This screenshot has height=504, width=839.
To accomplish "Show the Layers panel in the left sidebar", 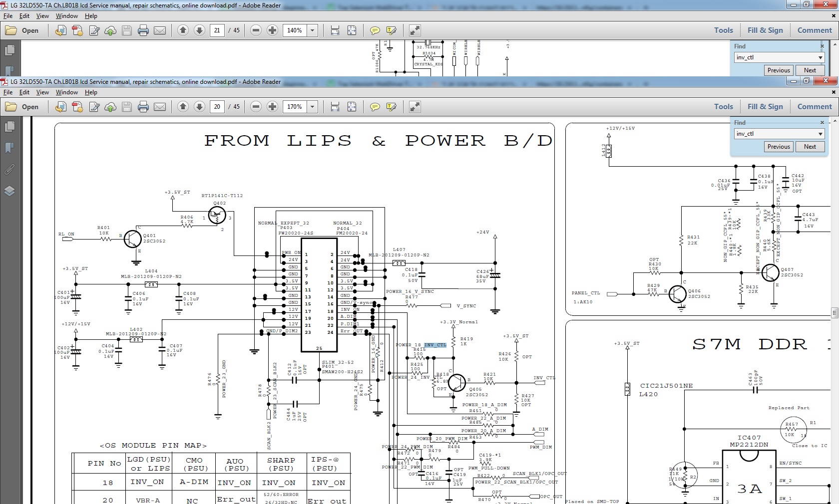I will [9, 191].
